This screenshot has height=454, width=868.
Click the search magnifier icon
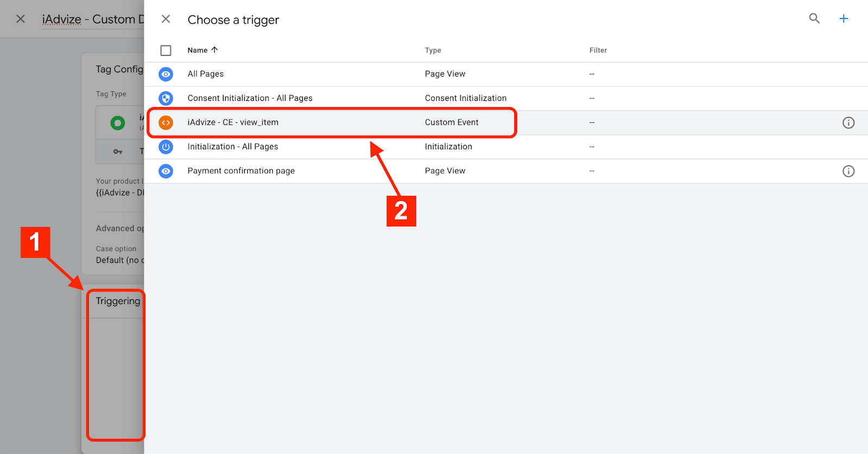point(814,18)
